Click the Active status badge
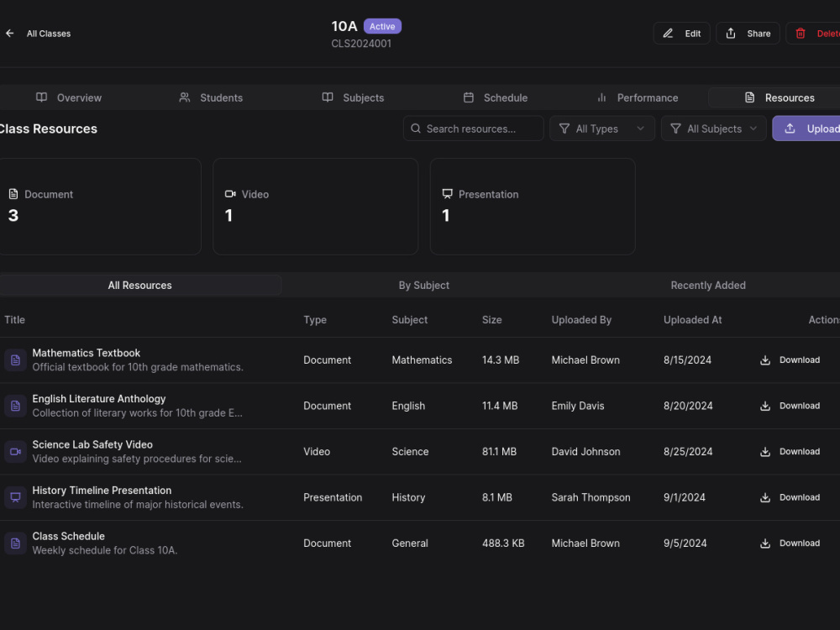 click(x=382, y=26)
